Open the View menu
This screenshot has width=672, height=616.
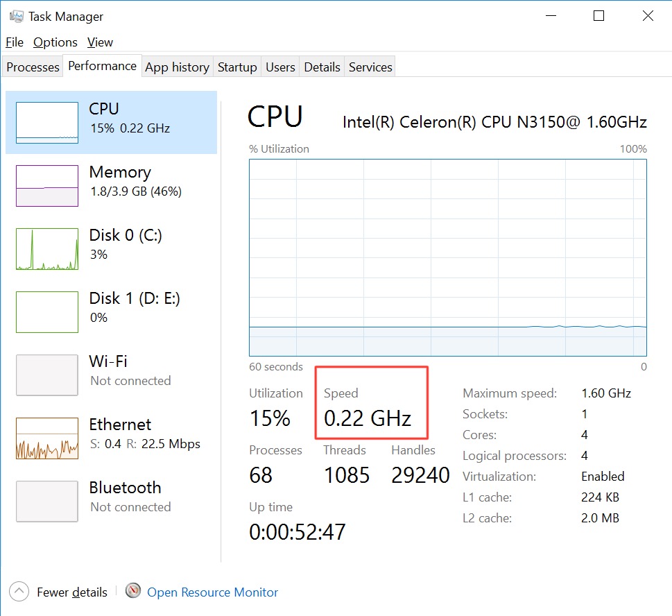coord(100,42)
